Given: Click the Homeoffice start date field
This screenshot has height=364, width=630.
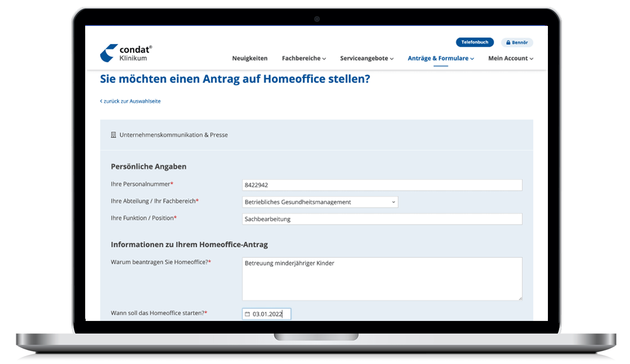Looking at the screenshot, I should coord(266,314).
